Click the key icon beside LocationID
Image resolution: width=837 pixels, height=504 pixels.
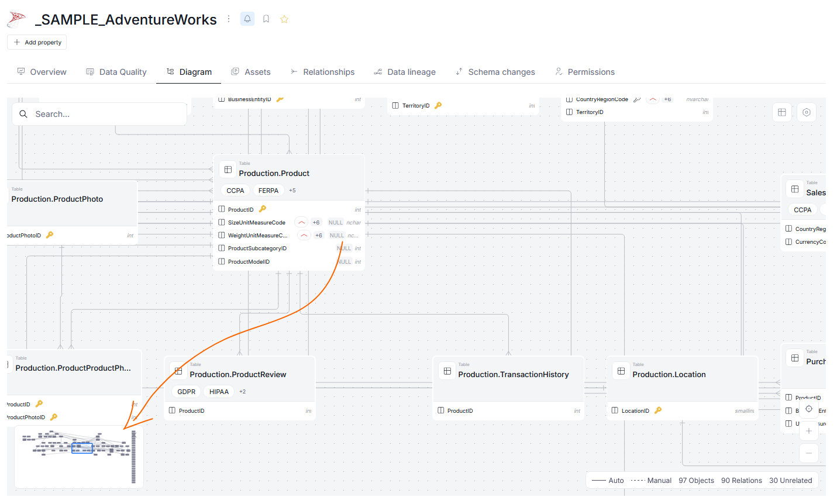(658, 410)
